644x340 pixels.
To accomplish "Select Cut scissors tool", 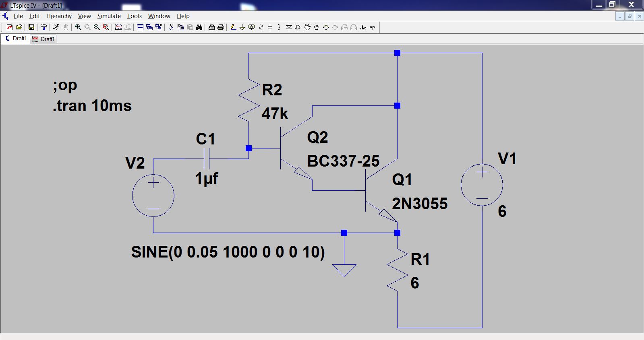I will pyautogui.click(x=171, y=27).
